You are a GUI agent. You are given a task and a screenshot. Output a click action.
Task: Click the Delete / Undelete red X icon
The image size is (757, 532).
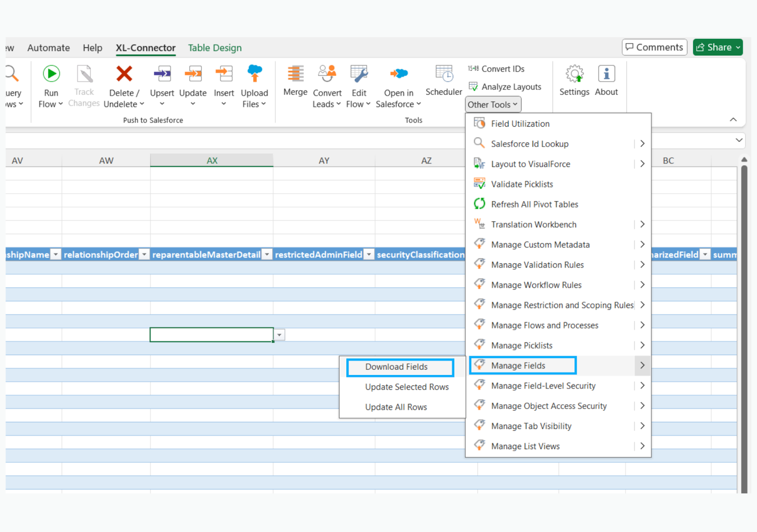point(124,74)
